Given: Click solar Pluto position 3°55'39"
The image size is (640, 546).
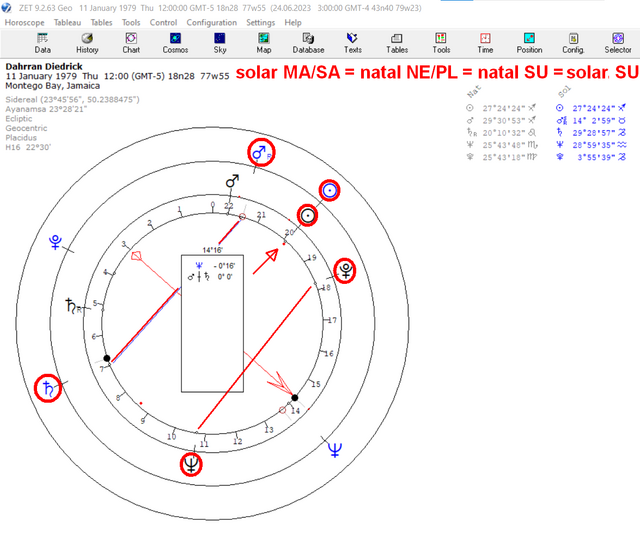Looking at the screenshot, I should click(x=596, y=157).
